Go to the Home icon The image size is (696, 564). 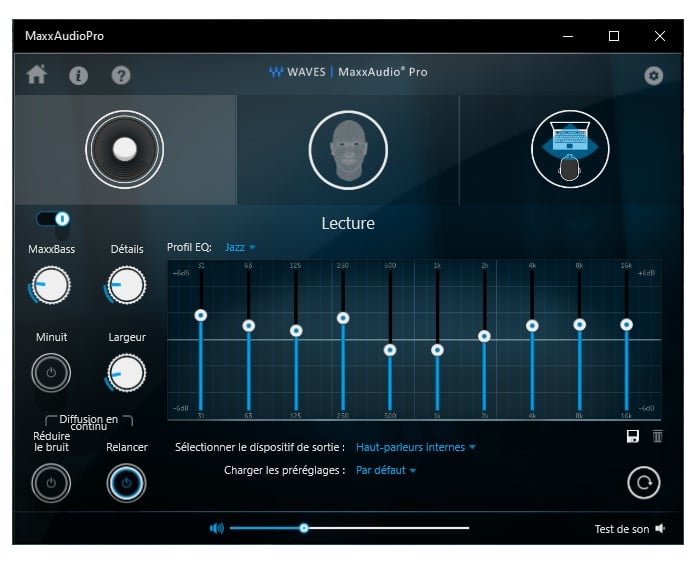tap(37, 74)
